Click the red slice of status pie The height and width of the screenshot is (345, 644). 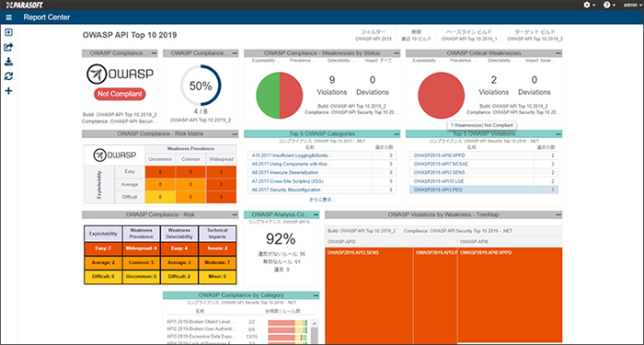click(x=292, y=96)
